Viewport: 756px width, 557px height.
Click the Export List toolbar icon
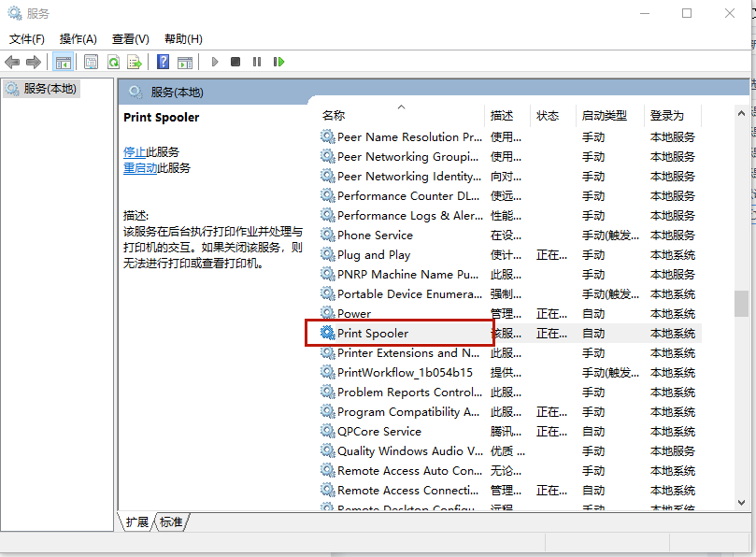(135, 62)
